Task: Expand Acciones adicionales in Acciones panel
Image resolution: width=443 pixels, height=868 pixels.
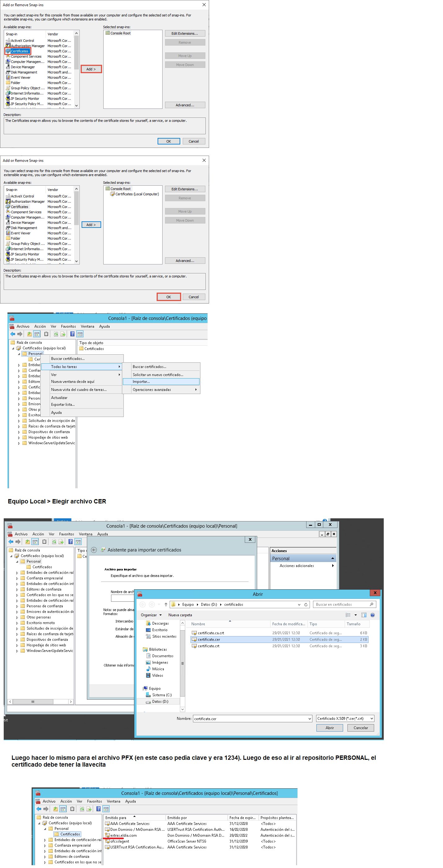Action: point(333,566)
